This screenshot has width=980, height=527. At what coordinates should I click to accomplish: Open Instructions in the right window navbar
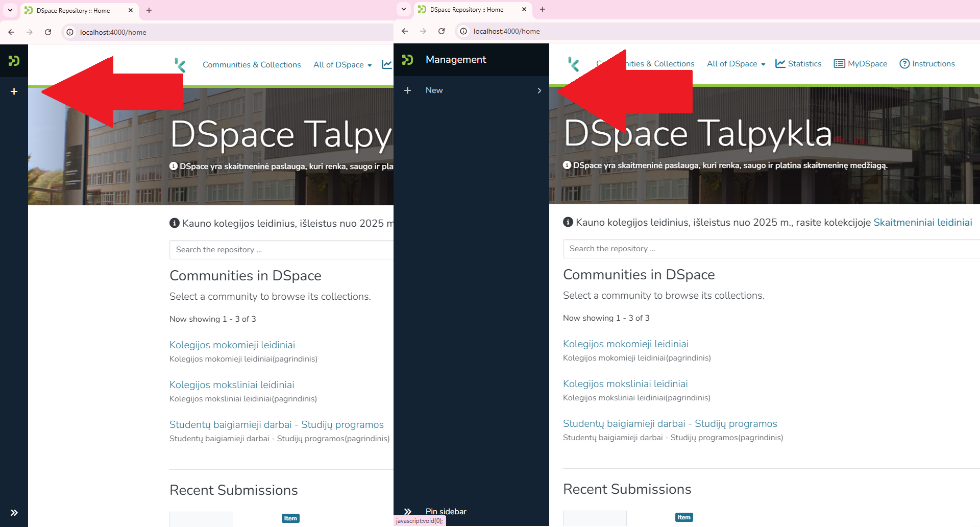click(927, 64)
